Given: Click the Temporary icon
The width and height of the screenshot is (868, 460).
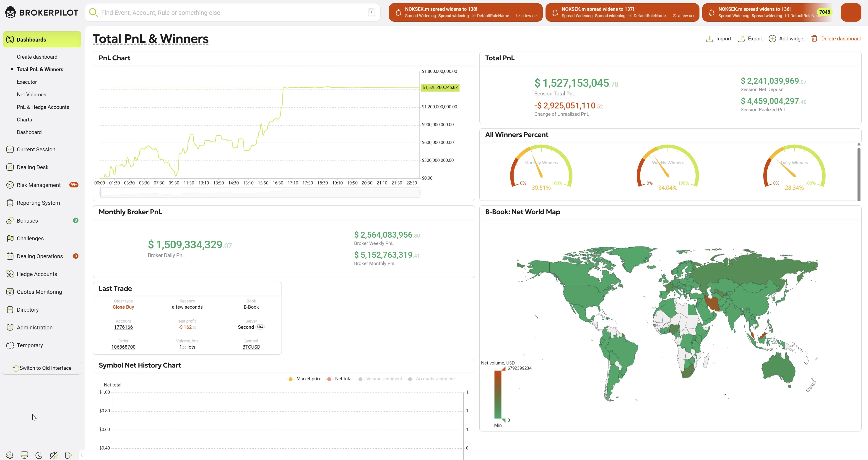Looking at the screenshot, I should click(x=10, y=345).
